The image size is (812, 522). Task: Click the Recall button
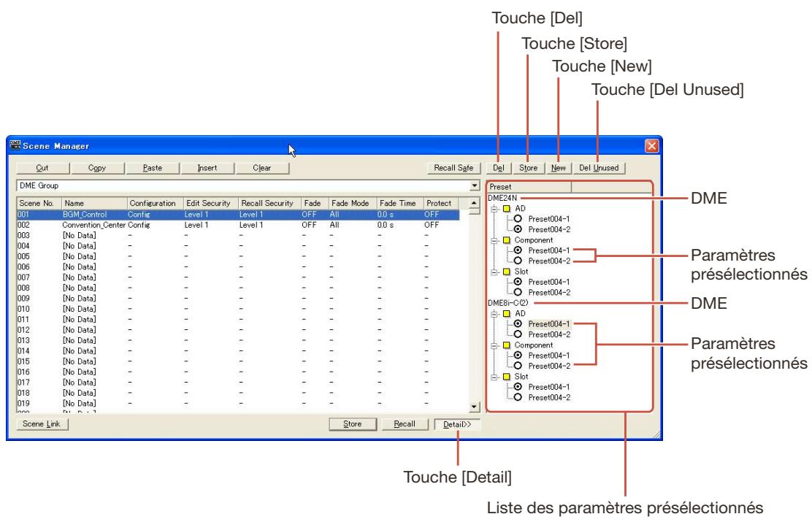tap(405, 423)
